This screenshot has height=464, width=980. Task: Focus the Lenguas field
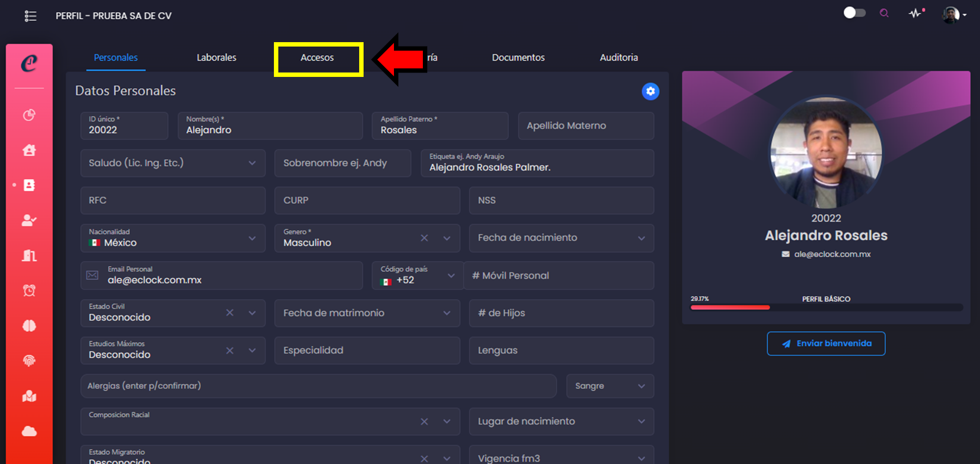562,350
